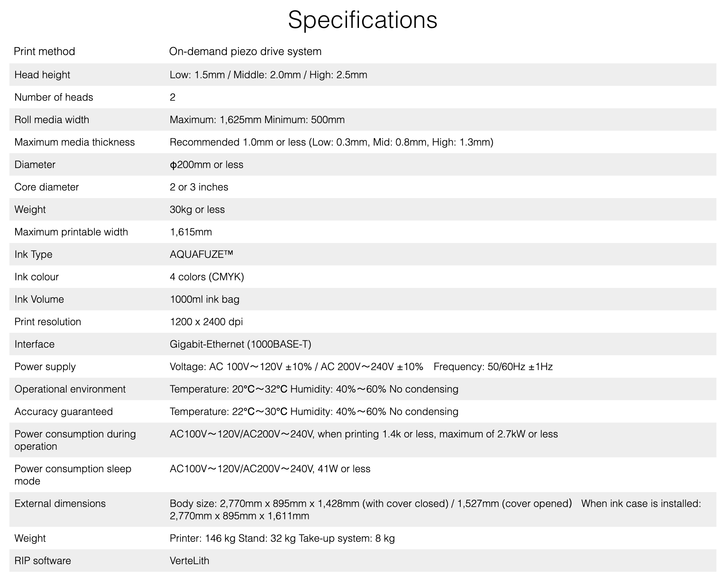Click the Head height row label

click(42, 75)
